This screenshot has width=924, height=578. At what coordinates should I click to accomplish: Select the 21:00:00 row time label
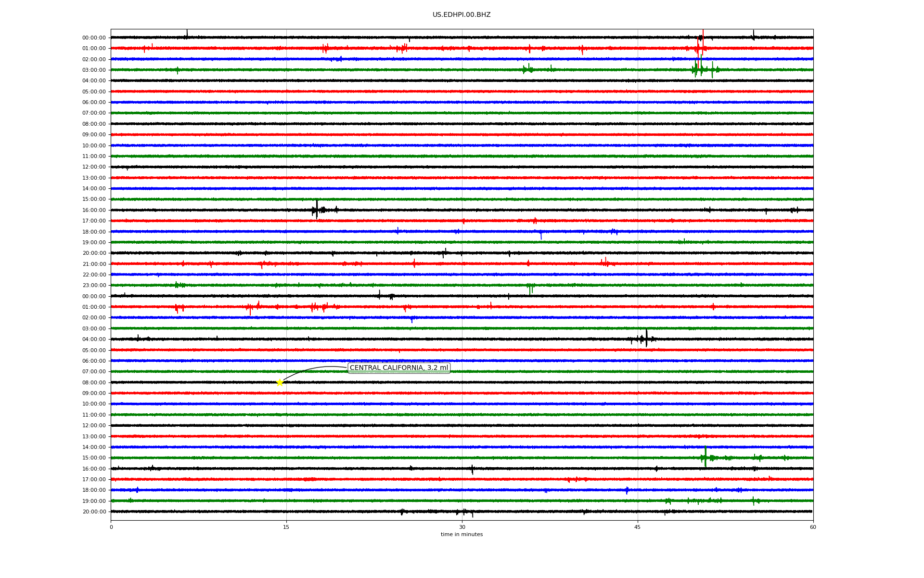pos(94,264)
